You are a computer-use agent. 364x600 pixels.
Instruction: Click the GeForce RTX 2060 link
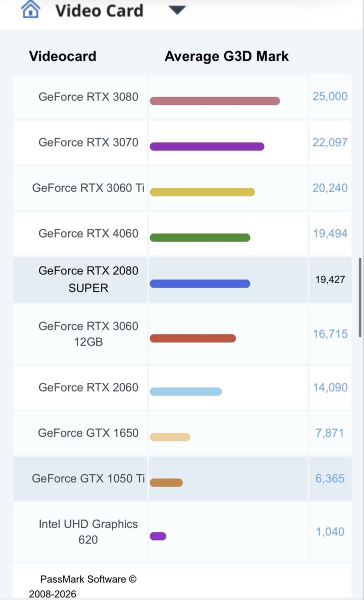88,387
